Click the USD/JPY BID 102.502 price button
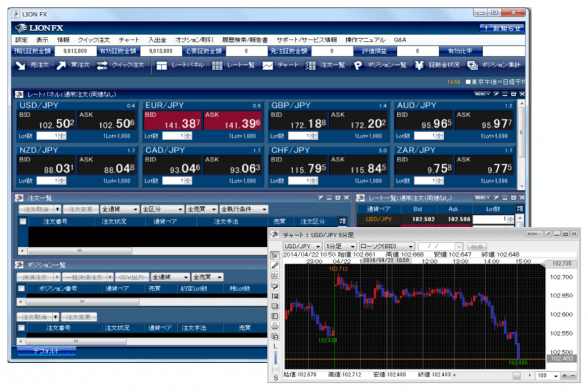The width and height of the screenshot is (588, 392). [47, 120]
